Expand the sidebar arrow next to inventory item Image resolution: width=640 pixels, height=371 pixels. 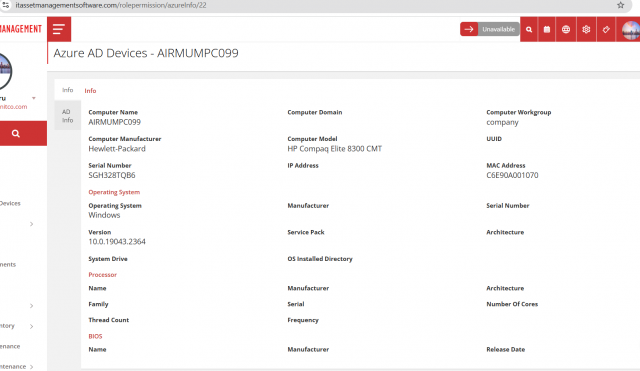click(31, 326)
